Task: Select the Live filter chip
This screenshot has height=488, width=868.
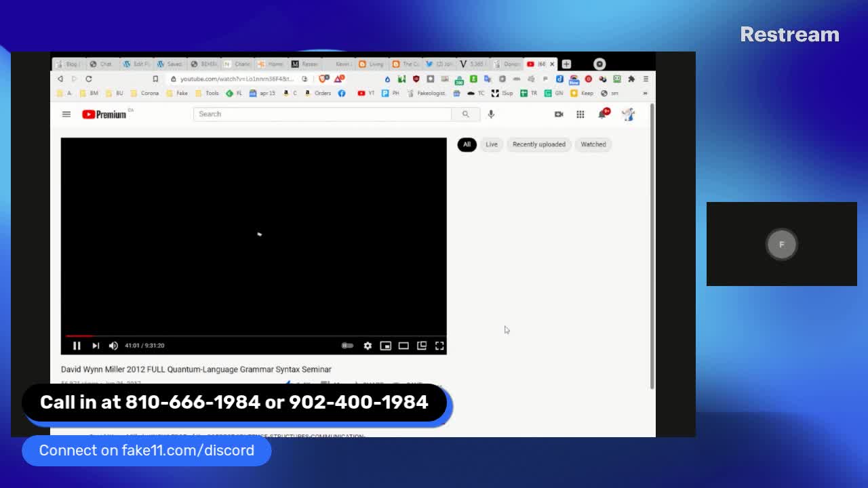Action: pos(492,144)
